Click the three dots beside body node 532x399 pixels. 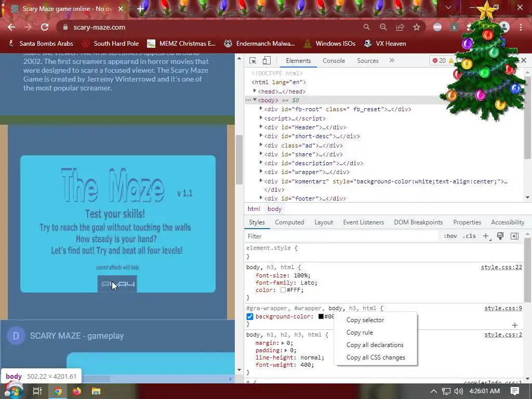tap(248, 100)
